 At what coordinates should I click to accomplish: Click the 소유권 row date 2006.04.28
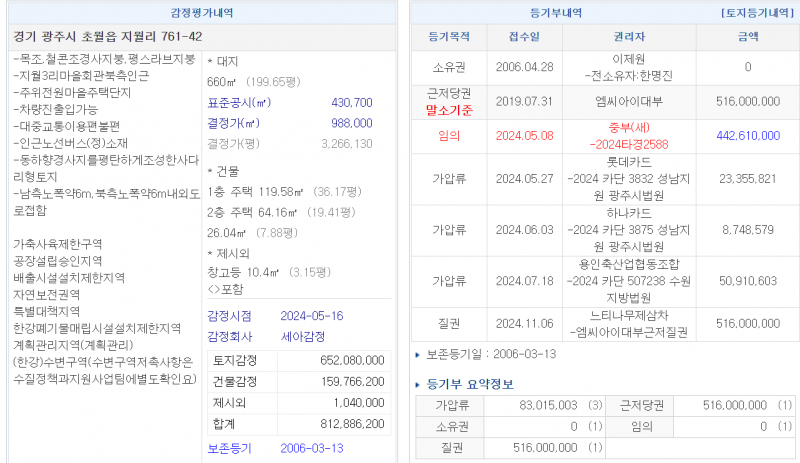(524, 67)
